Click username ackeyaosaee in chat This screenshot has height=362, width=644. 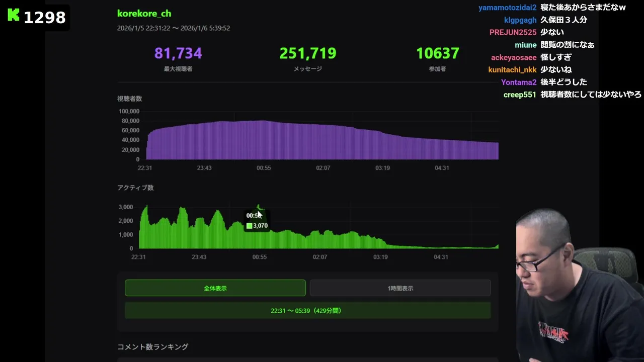(514, 57)
